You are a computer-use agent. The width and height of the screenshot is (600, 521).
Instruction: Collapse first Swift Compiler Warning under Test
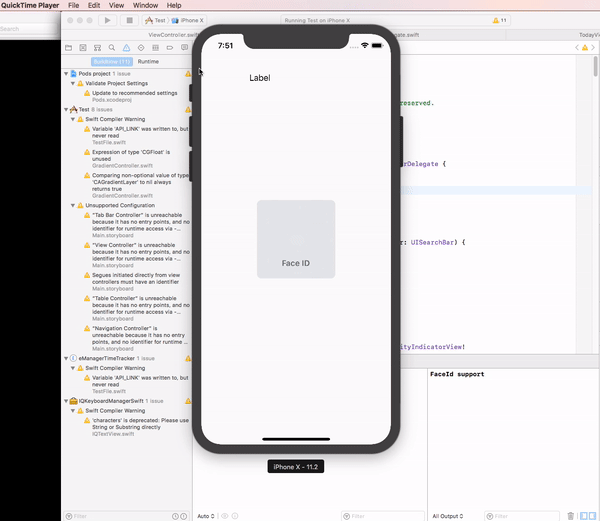coord(73,119)
